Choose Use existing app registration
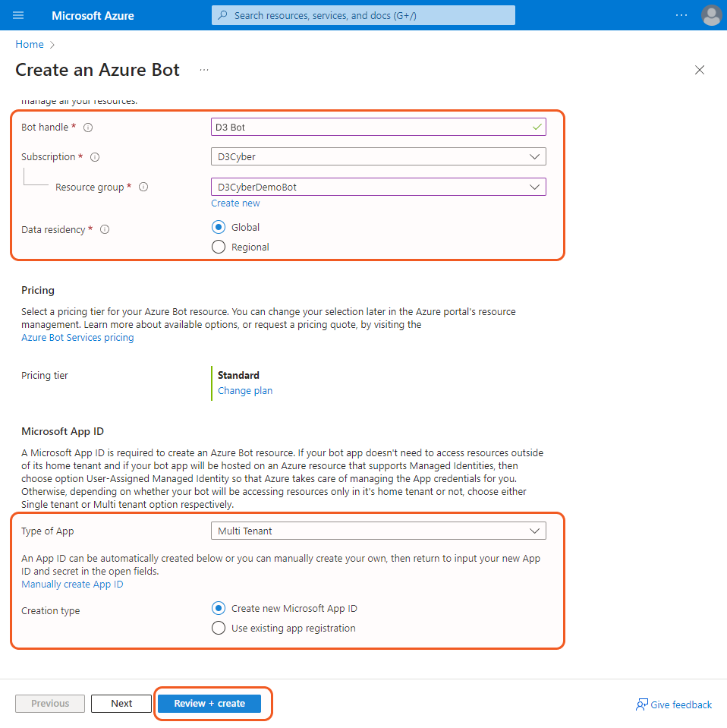The image size is (727, 728). click(219, 629)
